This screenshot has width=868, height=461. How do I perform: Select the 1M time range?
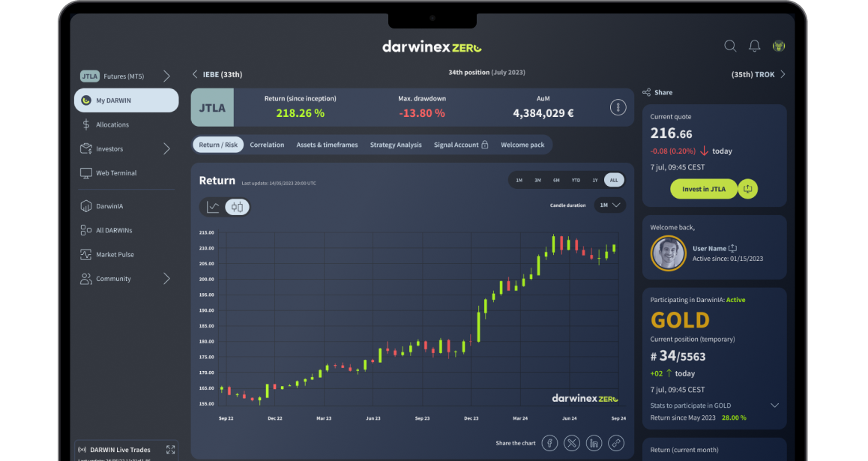click(519, 181)
